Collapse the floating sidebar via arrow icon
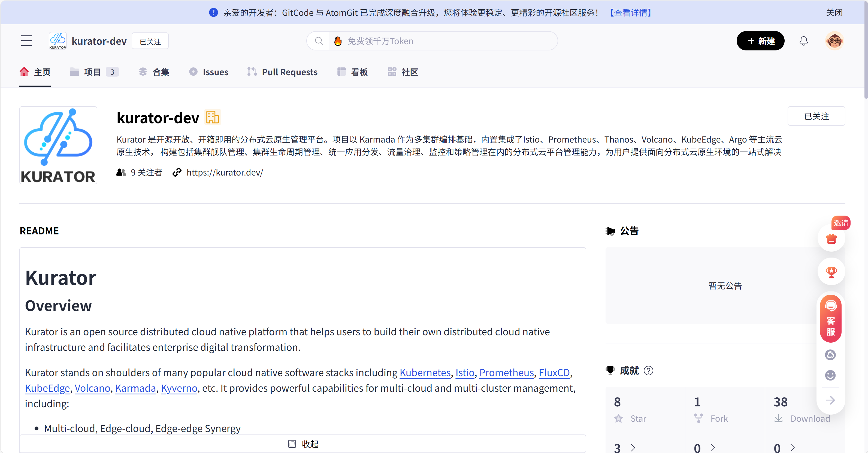 pos(830,400)
